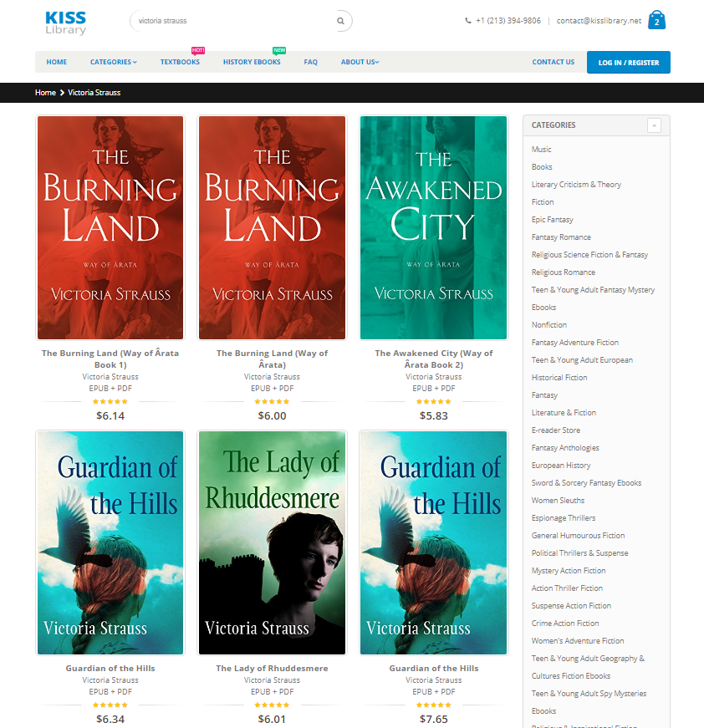Expand the About Us dropdown
This screenshot has height=728, width=704.
360,62
